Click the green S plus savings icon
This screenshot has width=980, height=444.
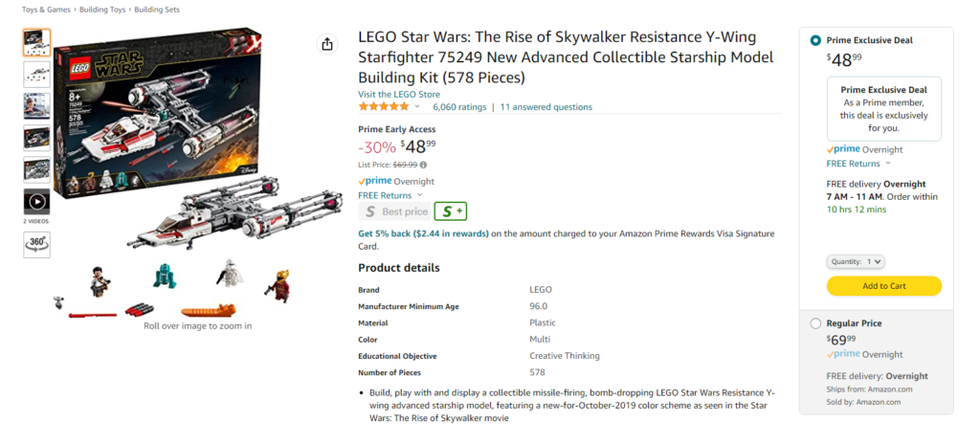coord(451,211)
